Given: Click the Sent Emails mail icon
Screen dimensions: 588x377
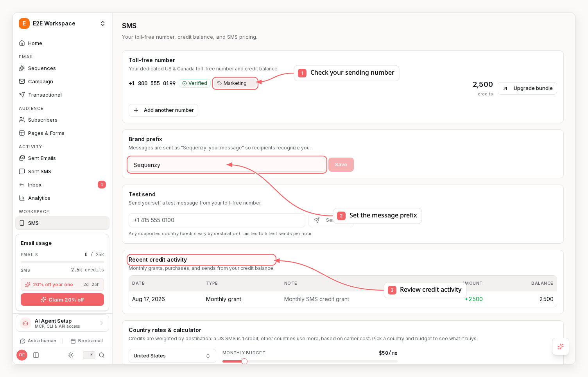Looking at the screenshot, I should tap(22, 158).
